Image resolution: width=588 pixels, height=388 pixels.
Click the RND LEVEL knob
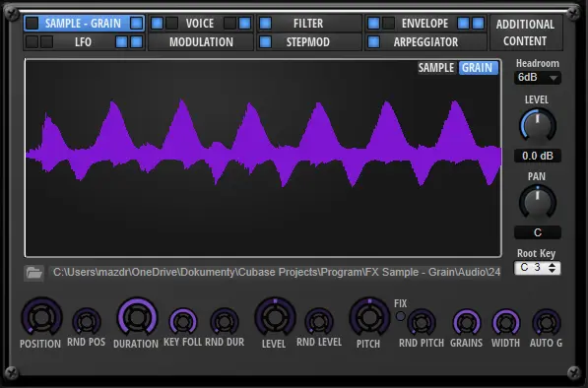319,321
